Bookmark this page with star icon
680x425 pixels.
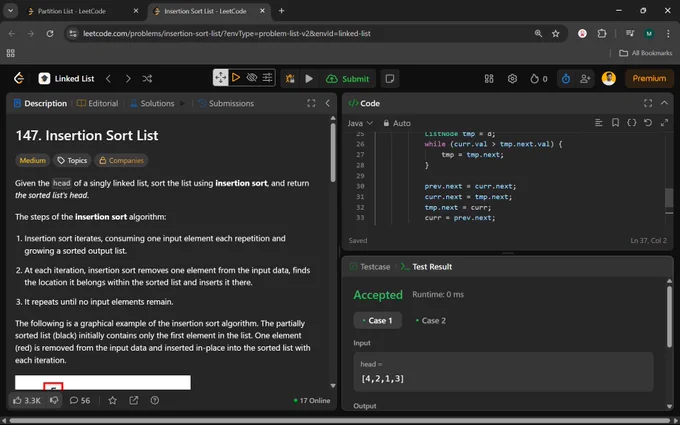[556, 33]
